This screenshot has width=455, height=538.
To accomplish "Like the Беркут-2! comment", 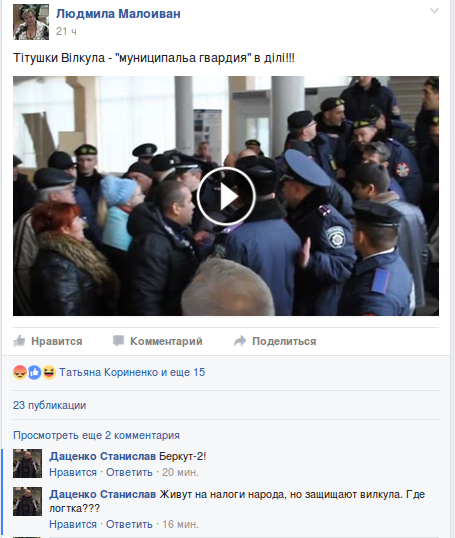I will [73, 472].
